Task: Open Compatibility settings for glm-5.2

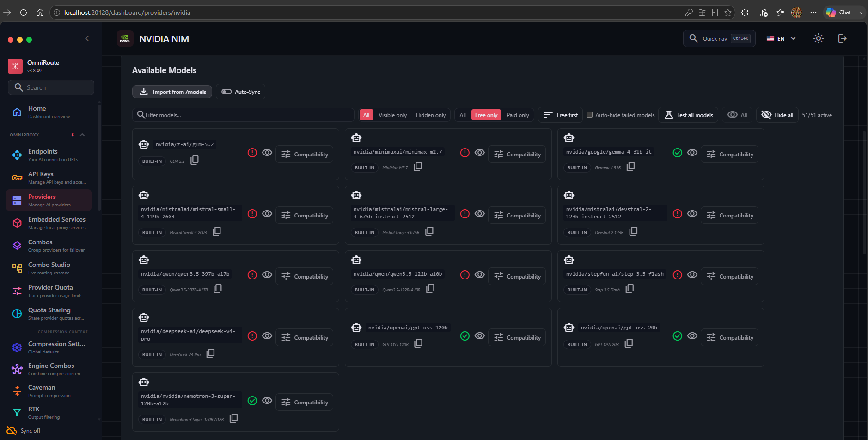Action: pos(305,155)
